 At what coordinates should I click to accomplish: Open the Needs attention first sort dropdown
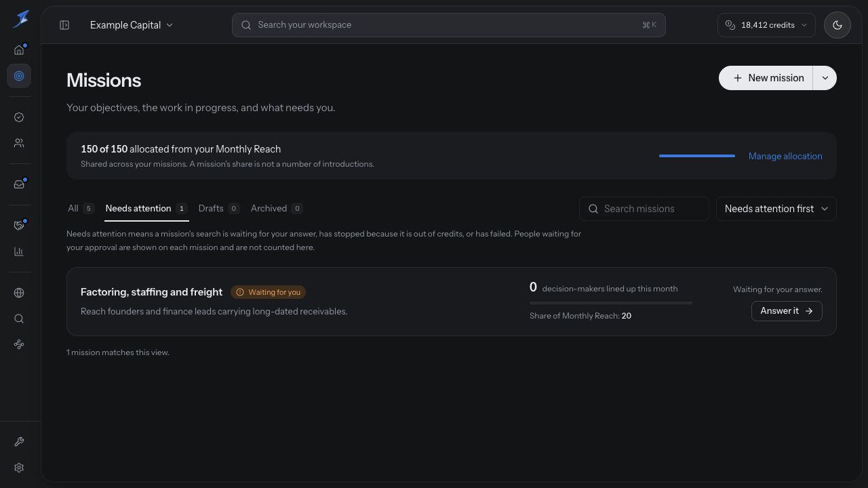click(776, 209)
